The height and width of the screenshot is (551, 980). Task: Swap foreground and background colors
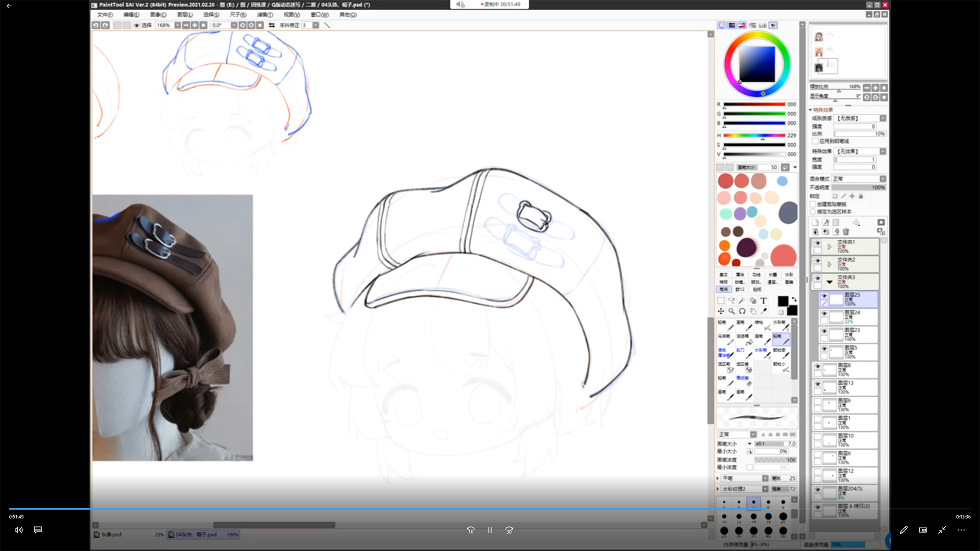tap(794, 299)
